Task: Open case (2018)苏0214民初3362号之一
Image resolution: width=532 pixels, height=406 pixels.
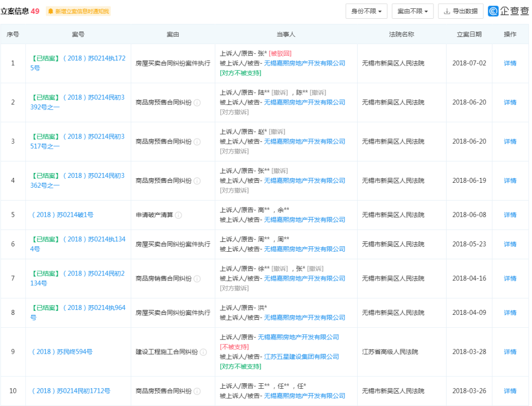Action: pos(77,181)
